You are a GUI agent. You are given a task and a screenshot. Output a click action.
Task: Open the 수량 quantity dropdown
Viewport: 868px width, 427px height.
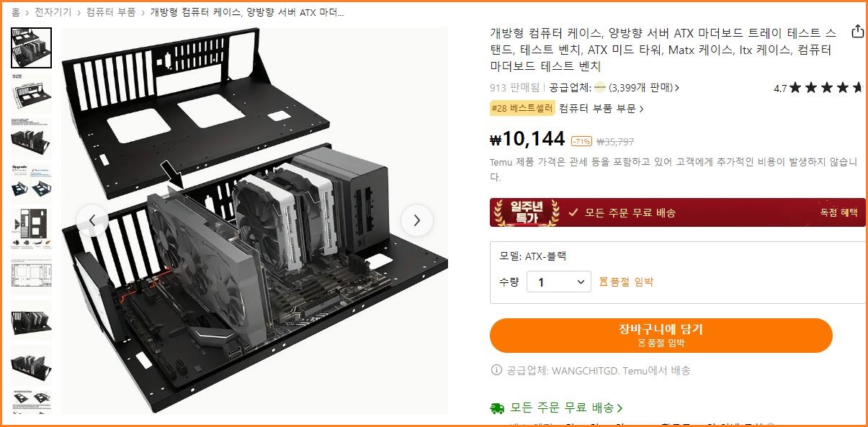(x=559, y=282)
